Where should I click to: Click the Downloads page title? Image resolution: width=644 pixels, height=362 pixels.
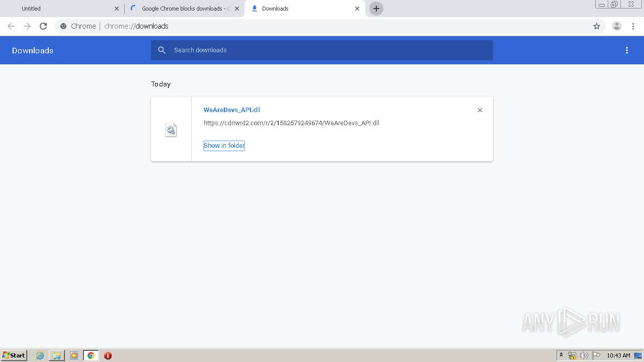[33, 50]
